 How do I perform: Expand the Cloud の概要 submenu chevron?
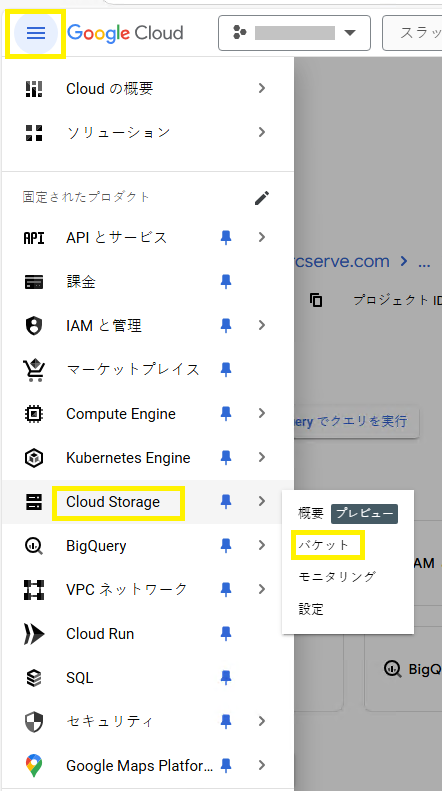click(x=261, y=88)
